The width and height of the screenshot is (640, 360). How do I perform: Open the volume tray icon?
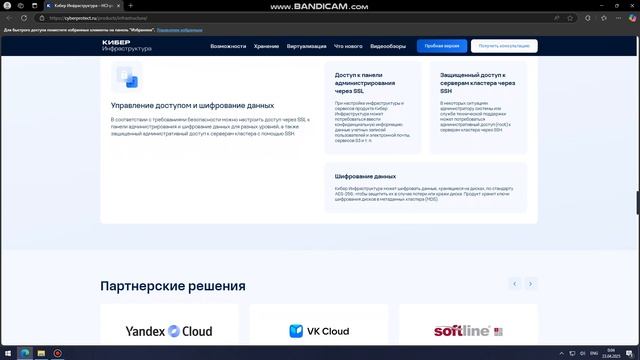tap(582, 353)
